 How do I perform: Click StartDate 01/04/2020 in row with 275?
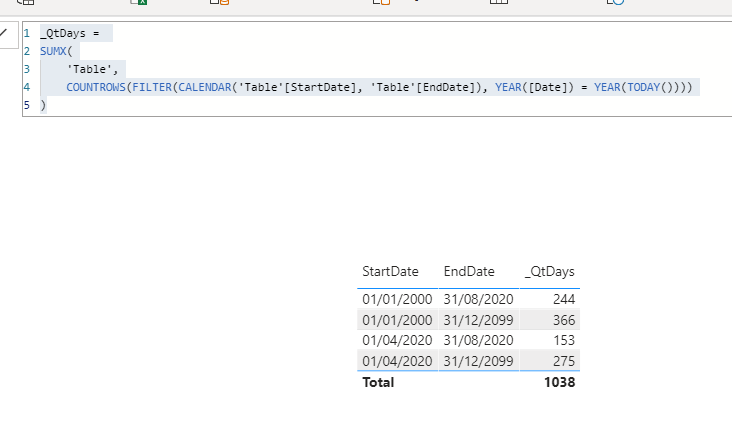[397, 361]
